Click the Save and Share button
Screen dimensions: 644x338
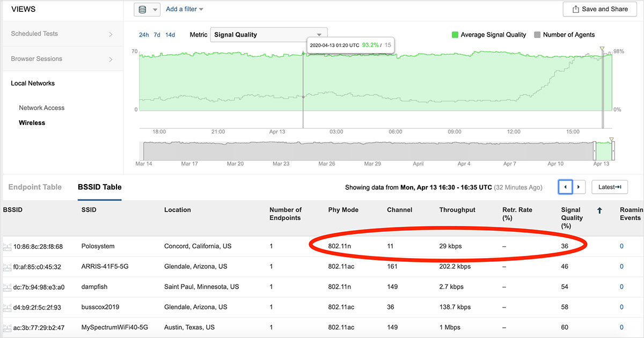pos(599,9)
